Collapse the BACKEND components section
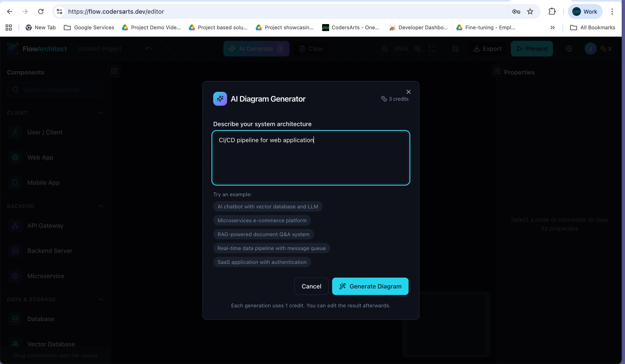Viewport: 625px width, 364px height. point(101,206)
